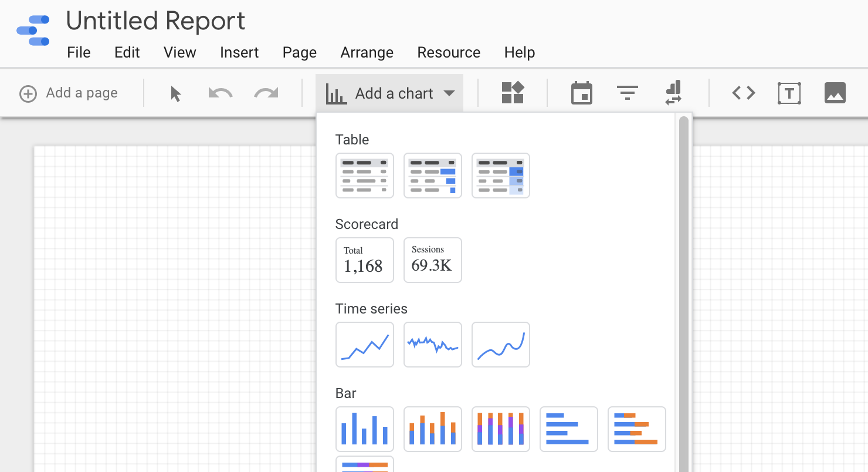The width and height of the screenshot is (868, 472).
Task: Open the Arrange menu
Action: [x=367, y=52]
